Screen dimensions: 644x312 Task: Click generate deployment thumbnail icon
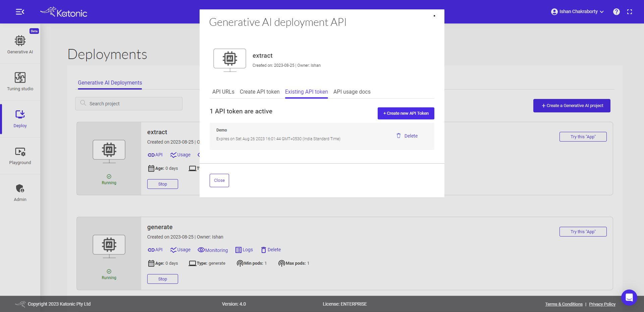coord(109,247)
